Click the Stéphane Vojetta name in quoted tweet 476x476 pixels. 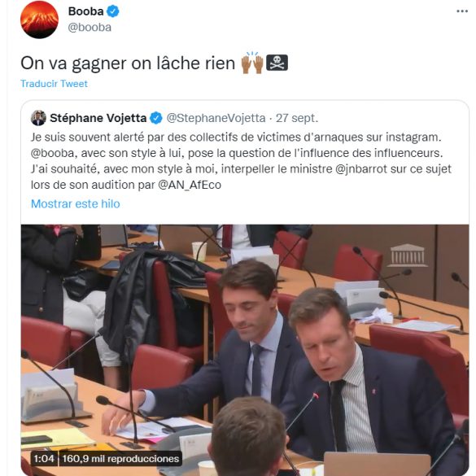pyautogui.click(x=98, y=118)
